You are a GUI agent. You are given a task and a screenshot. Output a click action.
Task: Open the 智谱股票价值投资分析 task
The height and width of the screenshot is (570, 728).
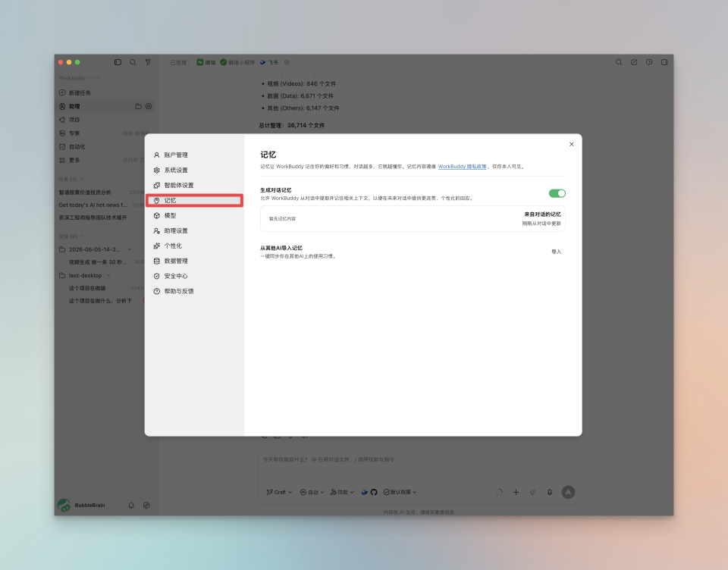85,193
